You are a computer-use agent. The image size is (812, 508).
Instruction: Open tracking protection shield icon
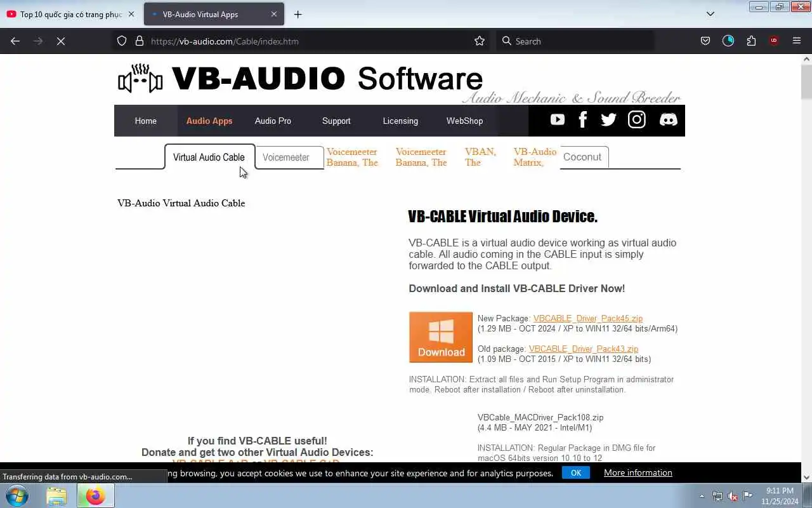tap(122, 41)
